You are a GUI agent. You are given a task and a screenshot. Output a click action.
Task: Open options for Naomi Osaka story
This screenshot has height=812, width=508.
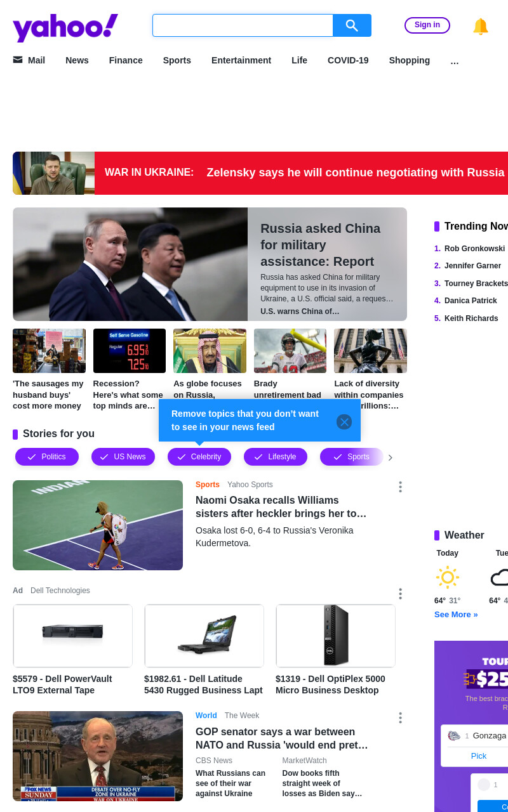pos(400,487)
